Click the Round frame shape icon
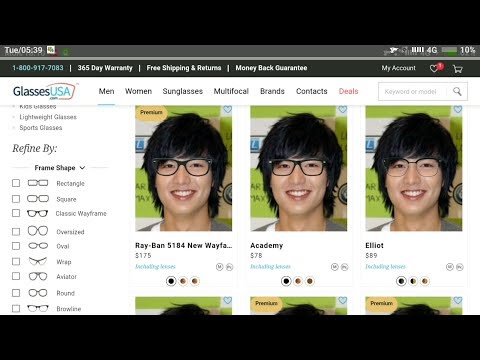 click(x=38, y=293)
